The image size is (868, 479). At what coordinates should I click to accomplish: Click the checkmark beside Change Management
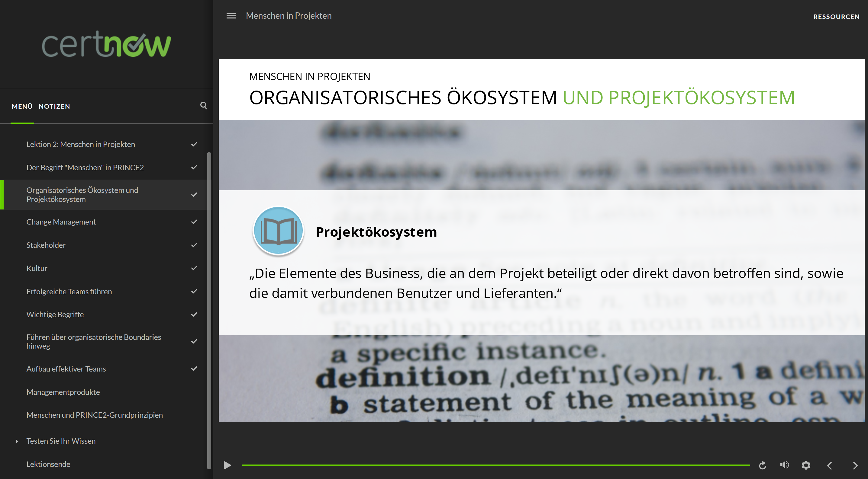[194, 222]
